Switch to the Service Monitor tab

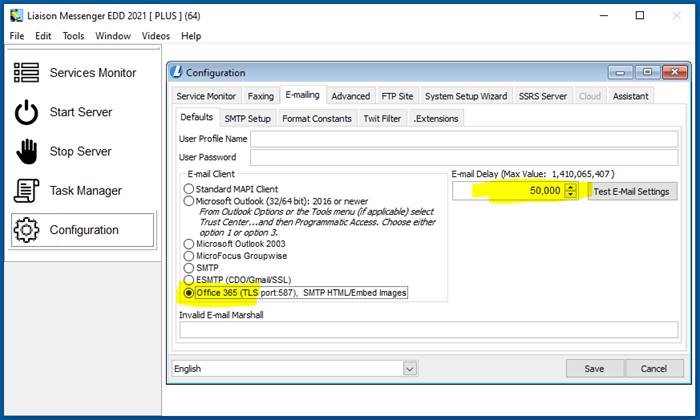click(206, 96)
